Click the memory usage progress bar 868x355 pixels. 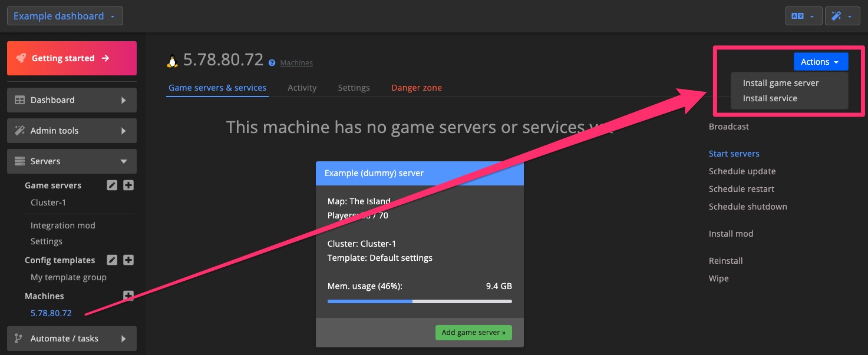pos(419,301)
